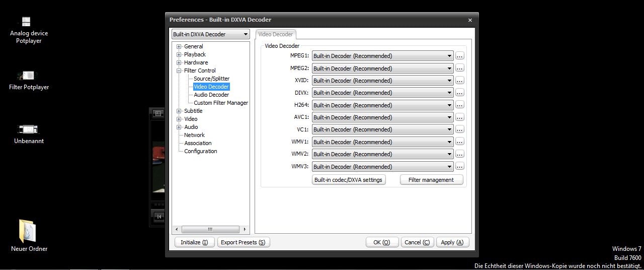
Task: Open the MPEG2 decoder dropdown
Action: [382, 68]
